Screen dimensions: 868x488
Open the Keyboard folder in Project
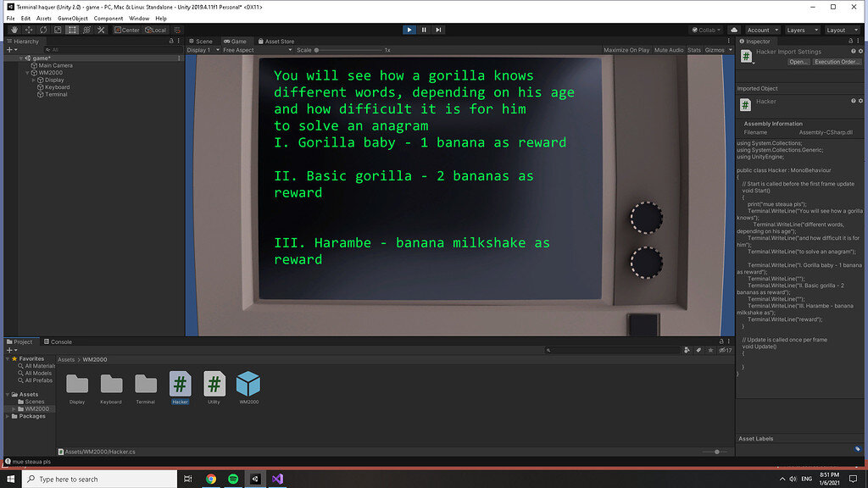coord(111,387)
